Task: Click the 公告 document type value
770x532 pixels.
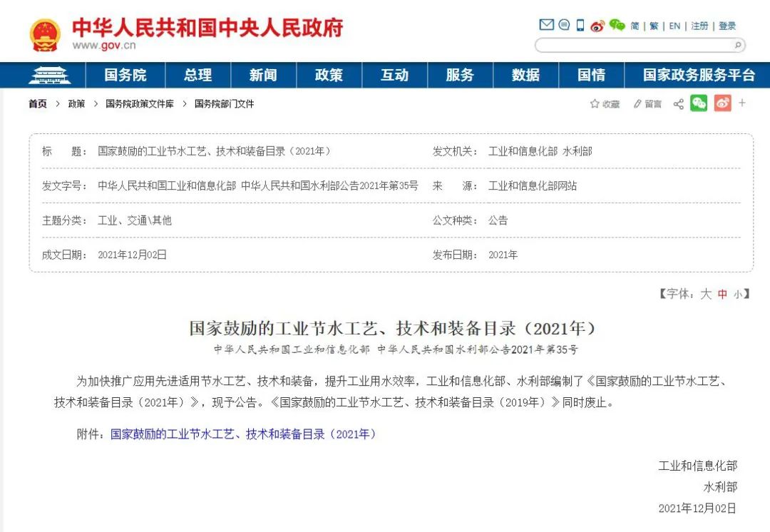Action: pyautogui.click(x=498, y=220)
